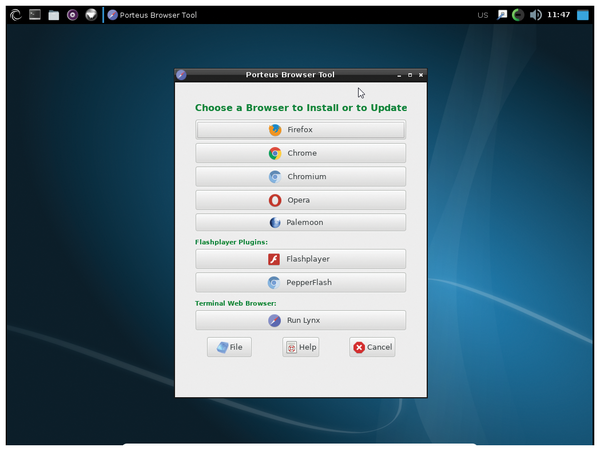Open Help in Browser Tool dialog
The image size is (600, 451).
tap(301, 347)
